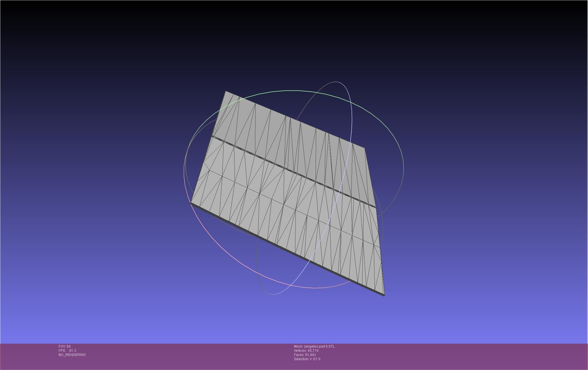588x370 pixels.
Task: Click the BO_RENDERING status text
Action: [72, 355]
